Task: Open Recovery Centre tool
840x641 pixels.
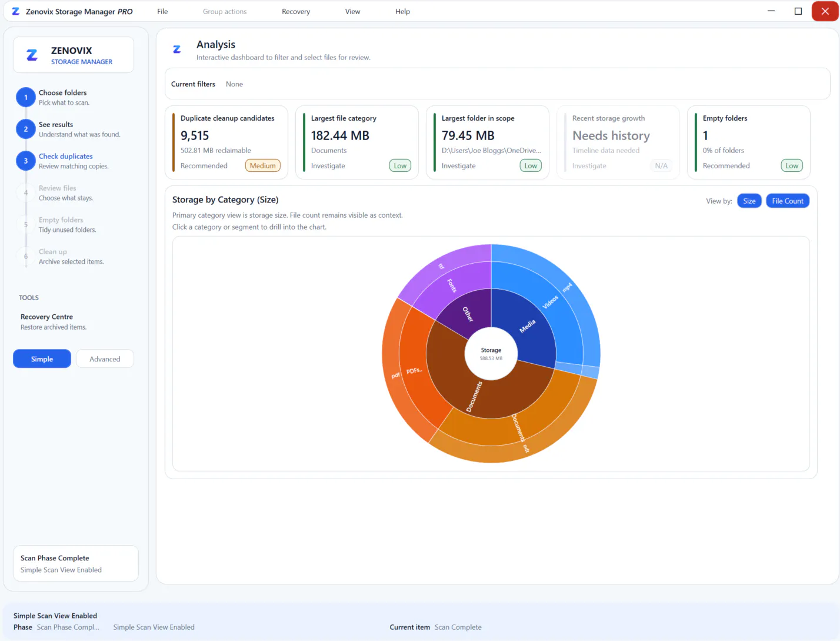Action: click(54, 321)
